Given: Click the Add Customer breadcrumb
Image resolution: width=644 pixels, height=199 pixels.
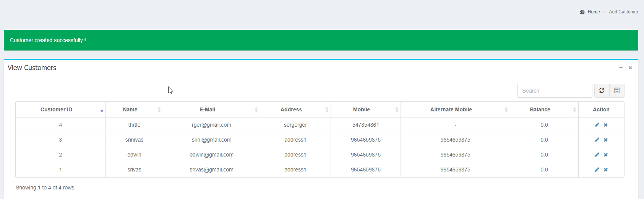Looking at the screenshot, I should (x=623, y=12).
